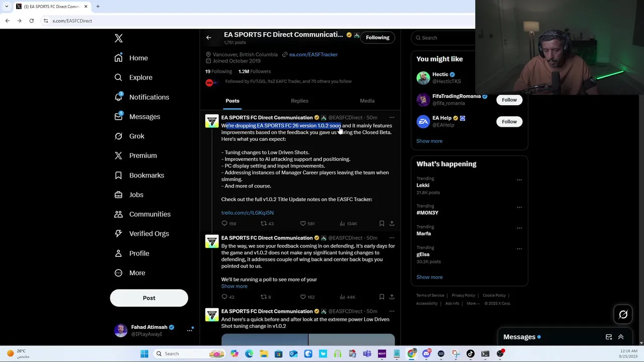Follow EA Help account
The height and width of the screenshot is (362, 644).
coord(509,122)
